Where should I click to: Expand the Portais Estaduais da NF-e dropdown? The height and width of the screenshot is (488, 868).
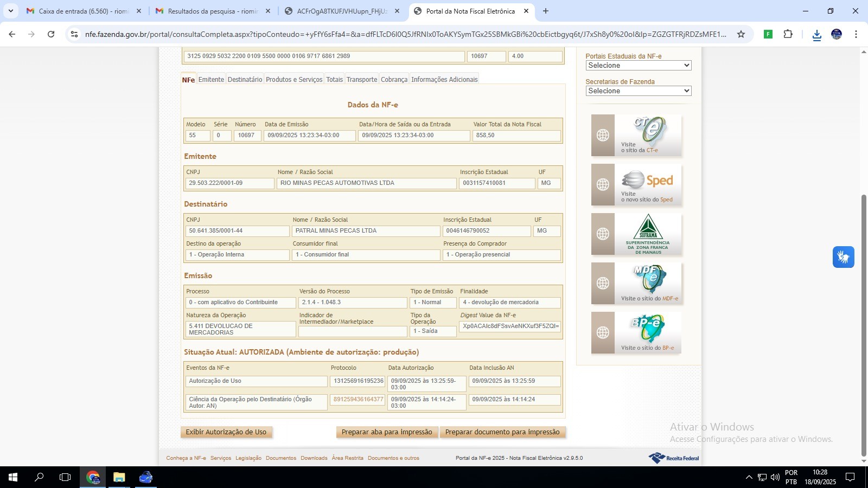click(x=638, y=66)
